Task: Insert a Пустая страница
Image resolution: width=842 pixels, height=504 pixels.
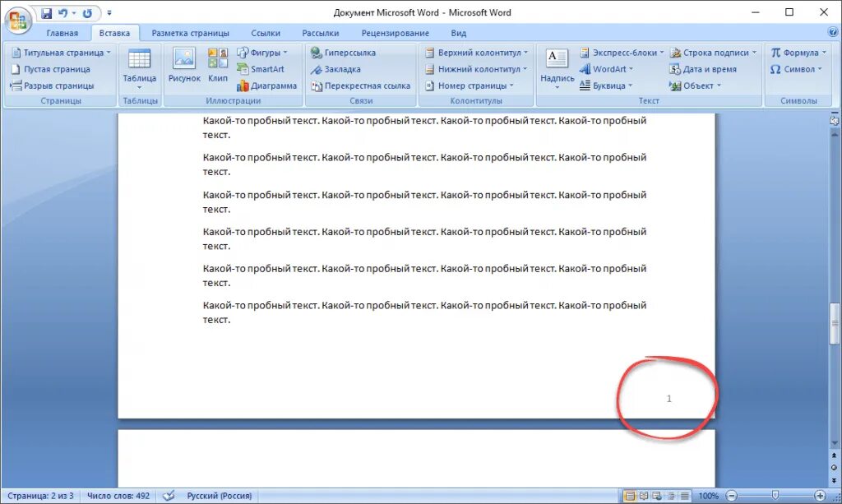Action: 50,69
